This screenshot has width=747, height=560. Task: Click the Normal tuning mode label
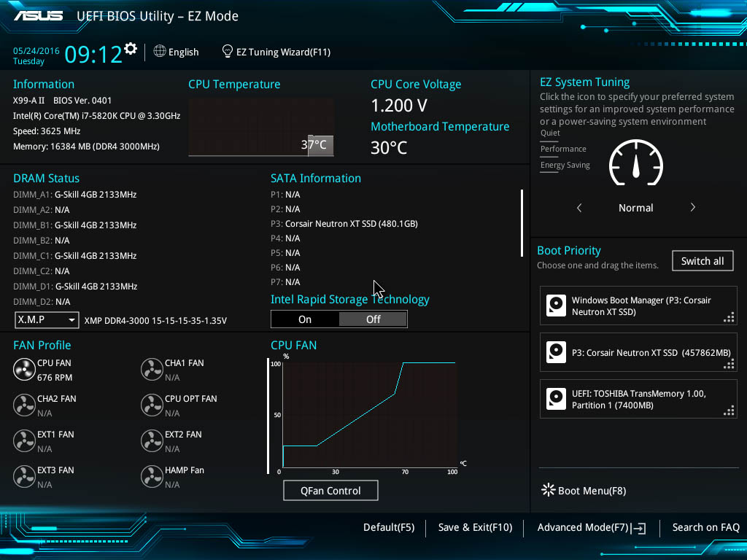[635, 208]
